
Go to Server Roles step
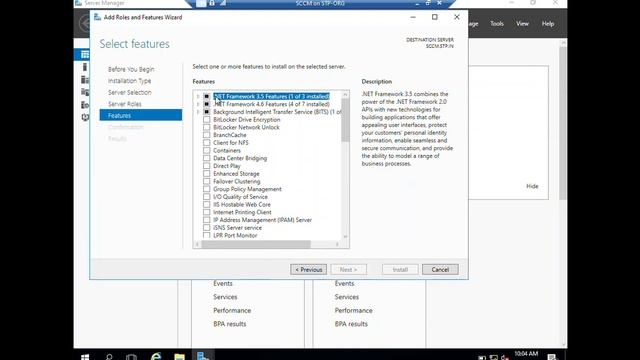pos(124,104)
